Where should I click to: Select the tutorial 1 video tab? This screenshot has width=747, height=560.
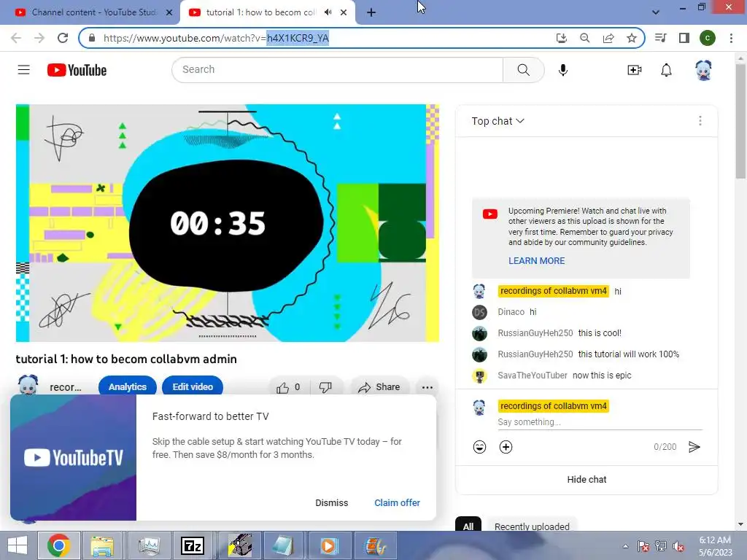click(260, 12)
